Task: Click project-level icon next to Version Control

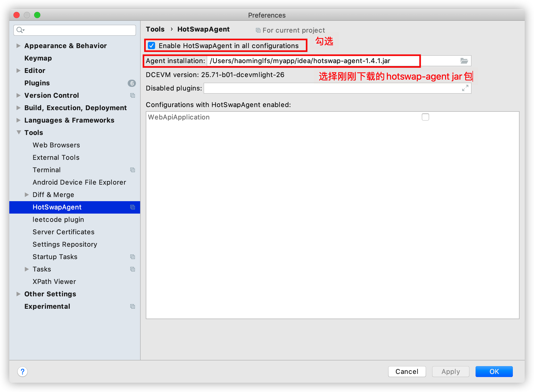Action: pyautogui.click(x=133, y=95)
